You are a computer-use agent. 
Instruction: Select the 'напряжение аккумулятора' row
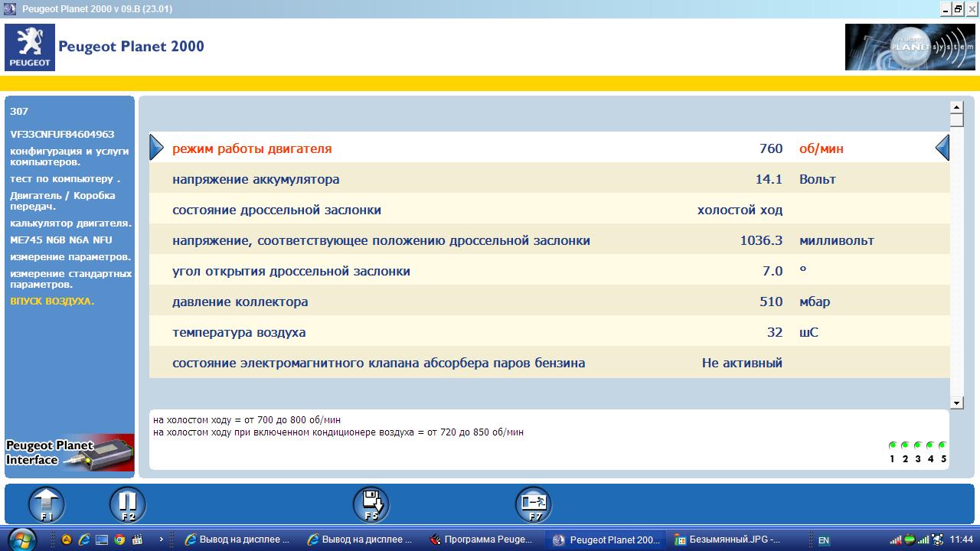coord(549,178)
